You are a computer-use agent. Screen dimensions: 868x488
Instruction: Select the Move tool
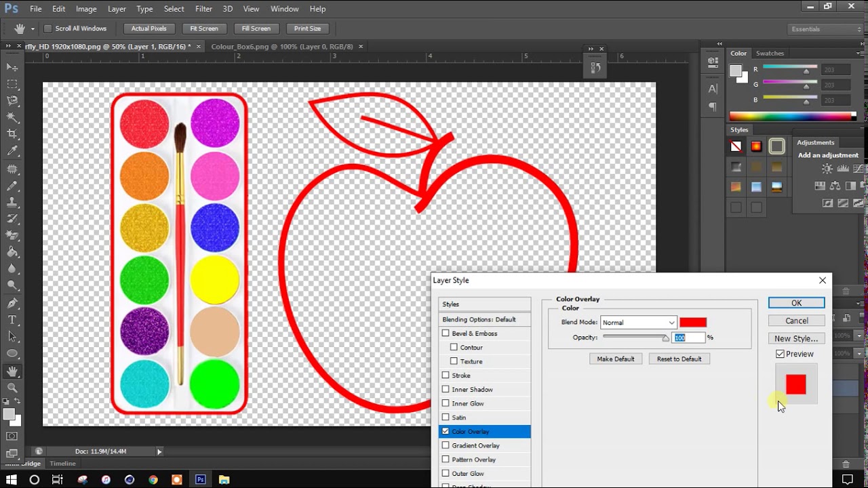[x=12, y=67]
